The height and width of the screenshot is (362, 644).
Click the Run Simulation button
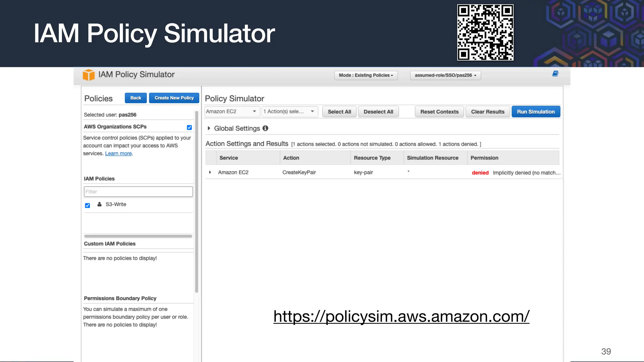point(536,112)
